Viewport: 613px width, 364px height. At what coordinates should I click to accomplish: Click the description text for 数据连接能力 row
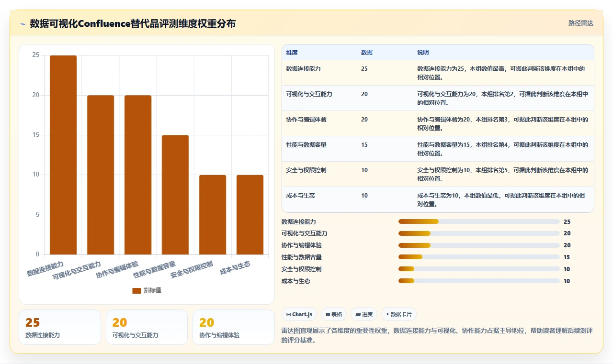(501, 73)
